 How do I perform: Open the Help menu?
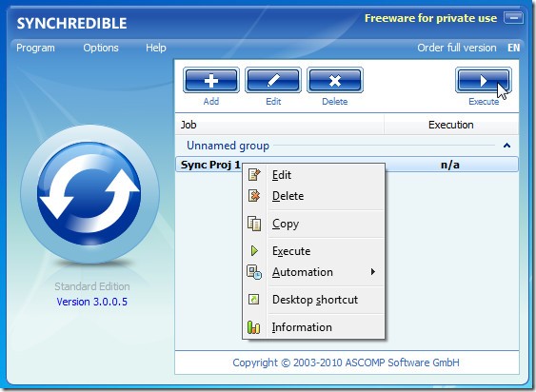[x=156, y=48]
